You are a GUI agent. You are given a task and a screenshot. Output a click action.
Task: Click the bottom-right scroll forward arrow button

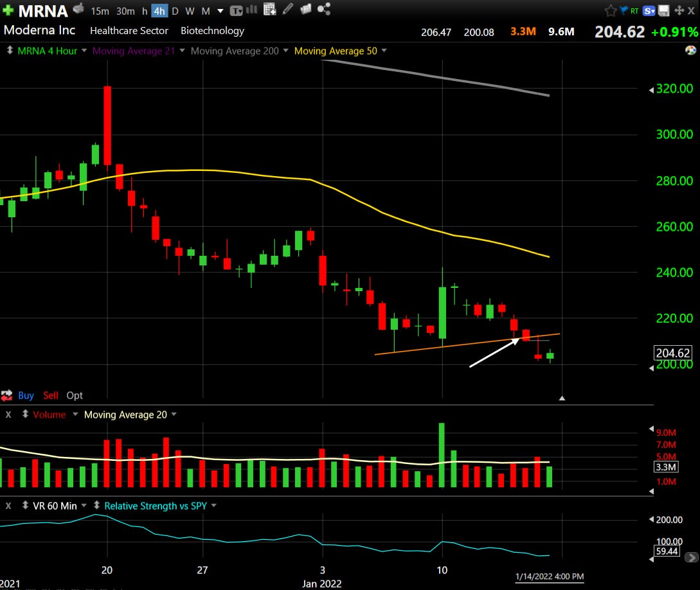(x=692, y=557)
